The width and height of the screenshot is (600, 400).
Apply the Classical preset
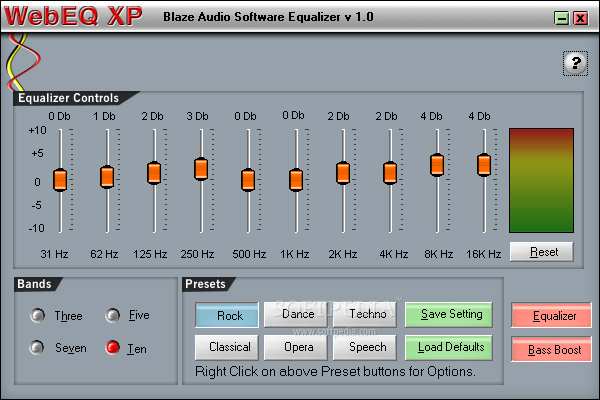(227, 348)
